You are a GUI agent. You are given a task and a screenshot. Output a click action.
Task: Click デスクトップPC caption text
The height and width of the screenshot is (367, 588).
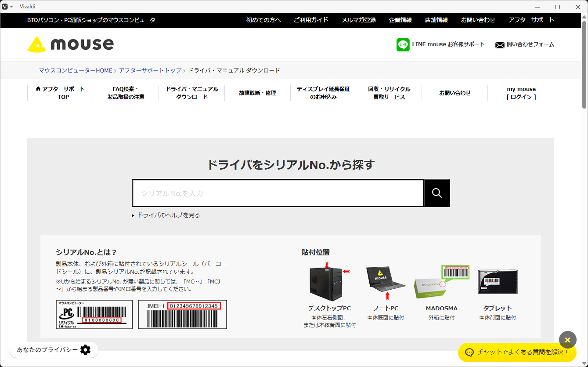[x=329, y=308]
